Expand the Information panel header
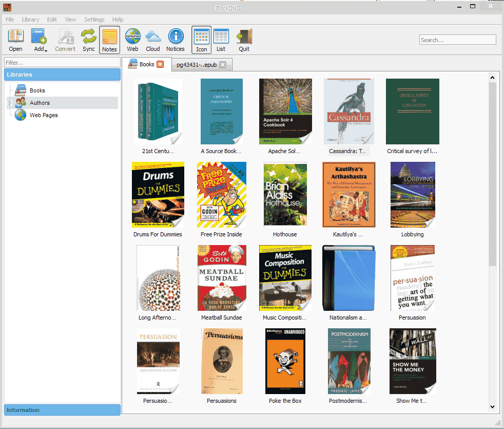 click(62, 410)
